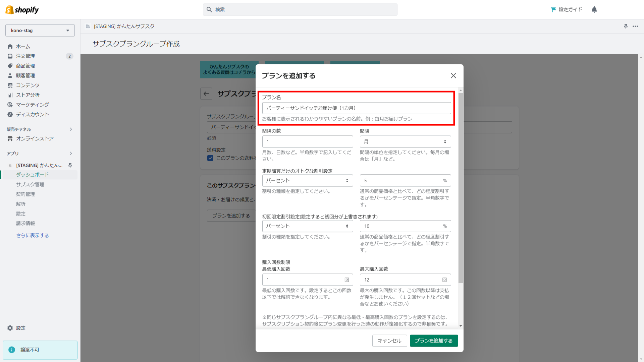Open the 定期購買 discount type dropdown
This screenshot has height=362, width=644.
click(x=307, y=181)
